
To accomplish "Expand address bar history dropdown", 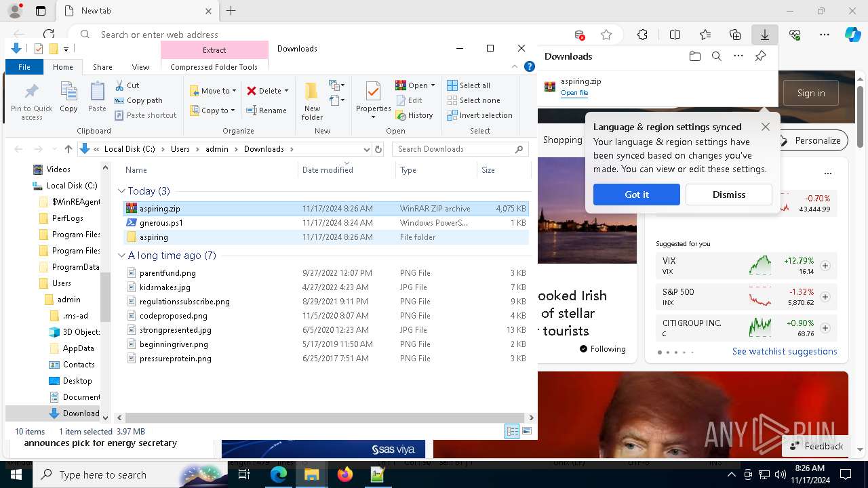I will [367, 149].
